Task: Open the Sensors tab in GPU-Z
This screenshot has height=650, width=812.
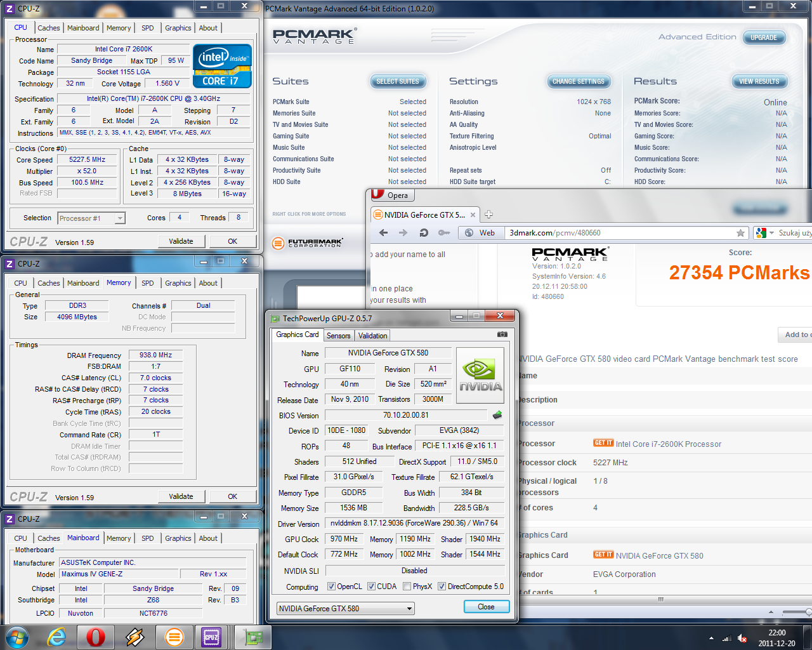Action: click(x=338, y=336)
